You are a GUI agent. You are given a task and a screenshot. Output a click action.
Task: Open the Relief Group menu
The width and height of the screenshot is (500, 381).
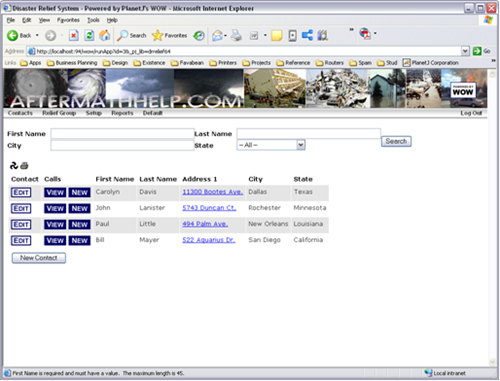pyautogui.click(x=59, y=113)
